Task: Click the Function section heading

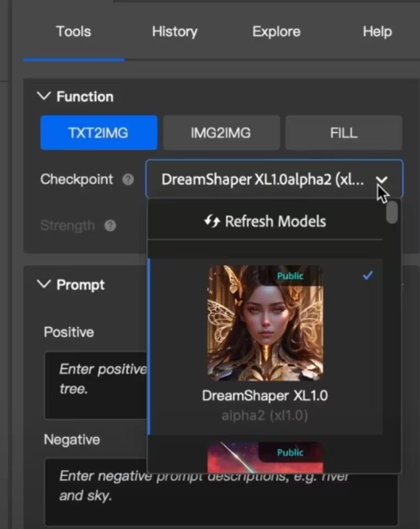Action: click(85, 96)
